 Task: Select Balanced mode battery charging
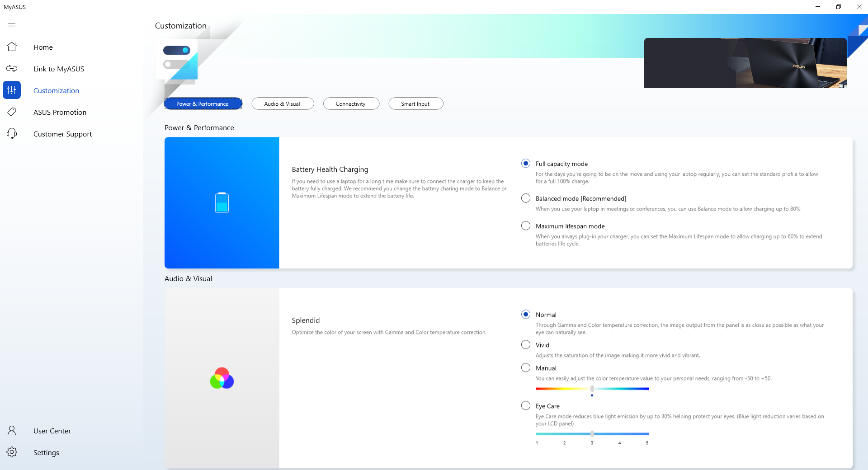(526, 198)
